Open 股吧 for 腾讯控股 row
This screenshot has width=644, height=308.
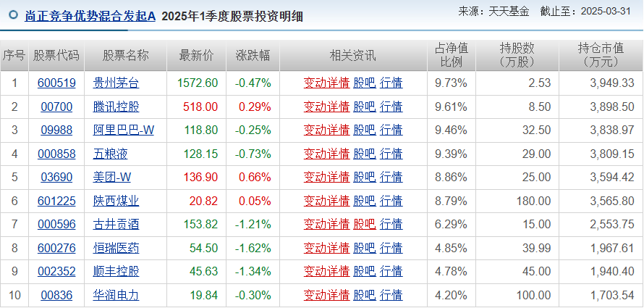(365, 107)
